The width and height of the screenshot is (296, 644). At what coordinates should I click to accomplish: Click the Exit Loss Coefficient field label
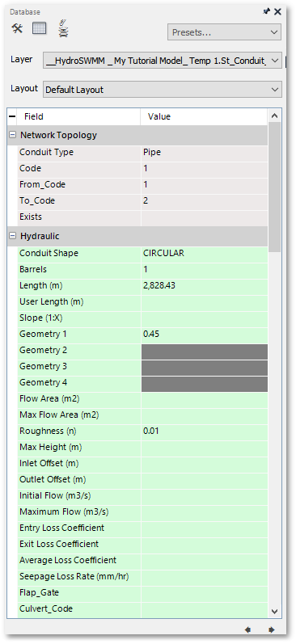pos(59,544)
